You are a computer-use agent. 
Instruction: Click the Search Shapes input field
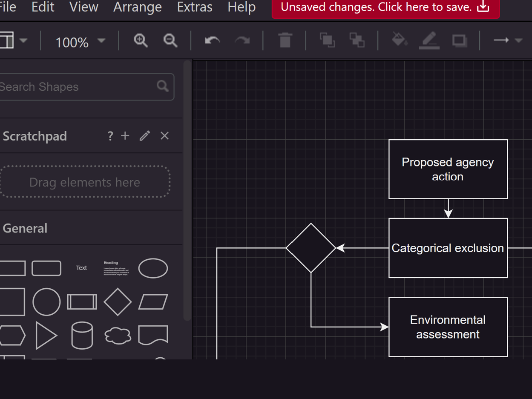(x=77, y=87)
